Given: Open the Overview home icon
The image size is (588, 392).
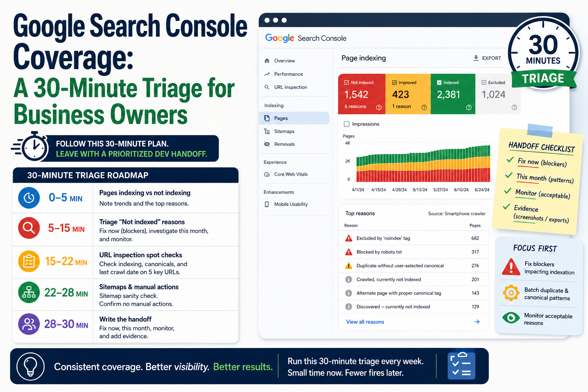Looking at the screenshot, I should click(x=267, y=60).
